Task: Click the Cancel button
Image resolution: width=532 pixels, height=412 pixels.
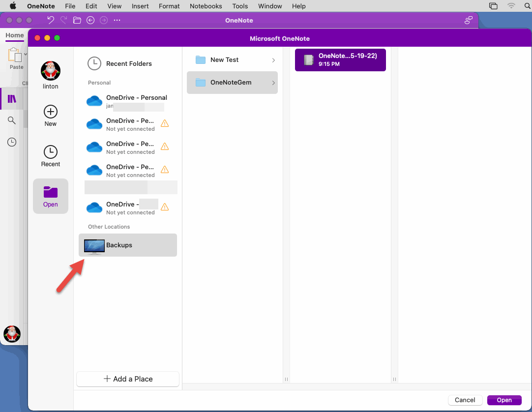Action: (465, 400)
